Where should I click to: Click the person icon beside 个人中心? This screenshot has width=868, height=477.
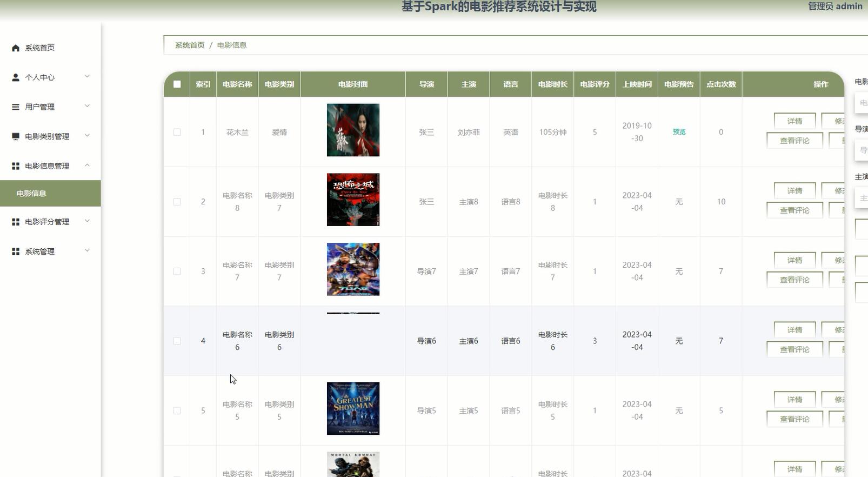[x=16, y=77]
